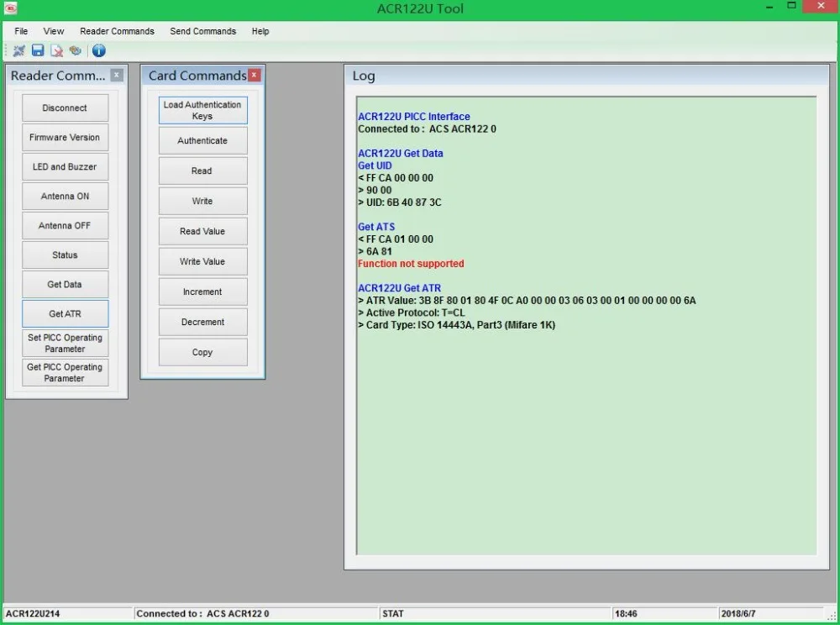
Task: Click log line '< FF CA 00 00 00'
Action: pos(396,178)
